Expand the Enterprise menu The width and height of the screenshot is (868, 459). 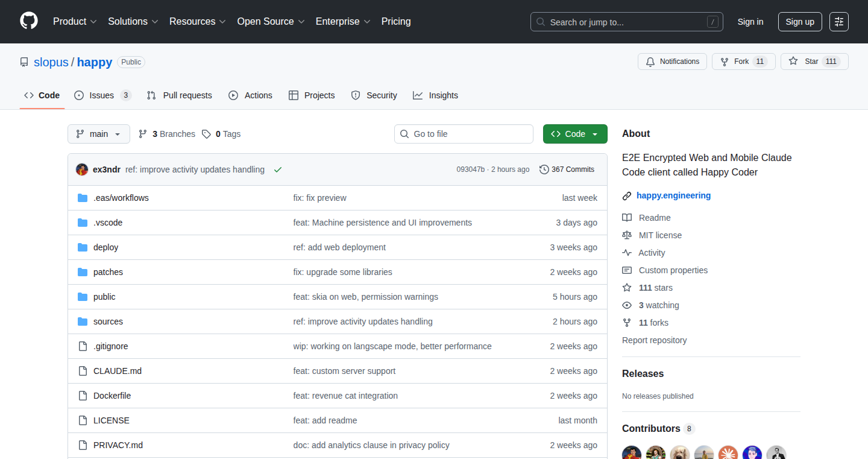(x=343, y=22)
